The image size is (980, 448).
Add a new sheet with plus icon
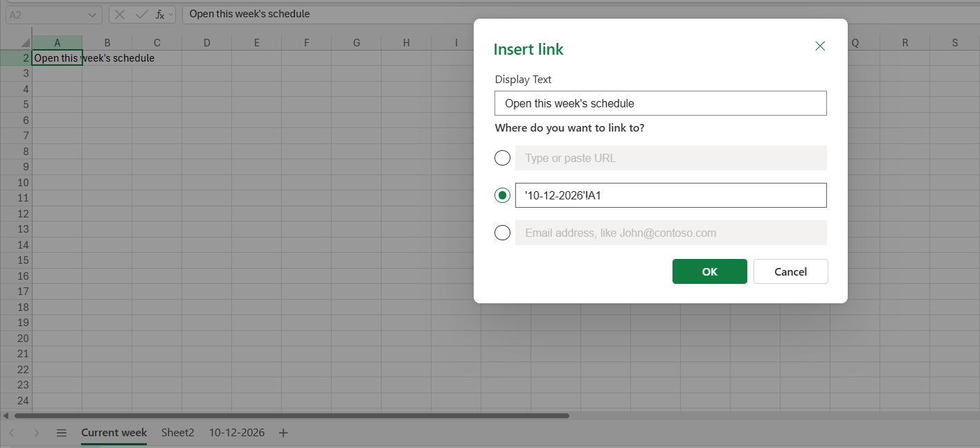(283, 433)
